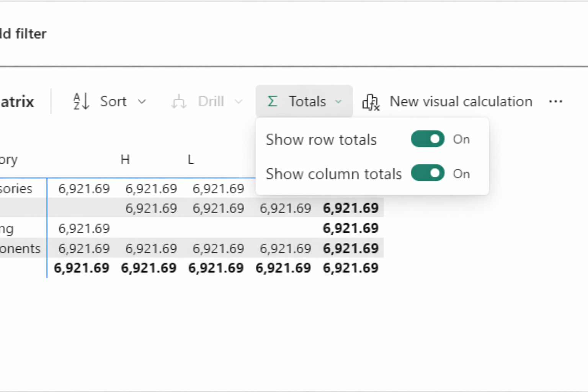
Task: Click the Drill label
Action: pyautogui.click(x=211, y=101)
